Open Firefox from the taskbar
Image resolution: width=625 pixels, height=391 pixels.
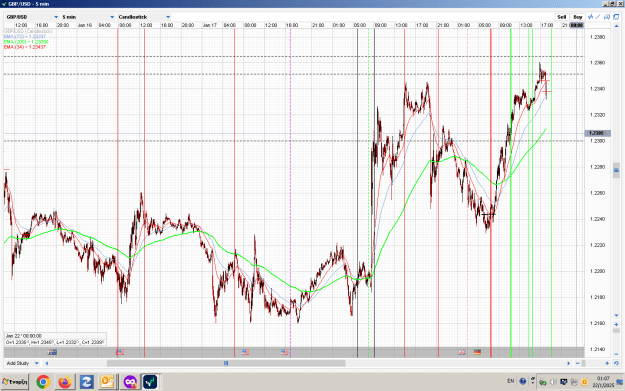pyautogui.click(x=65, y=382)
